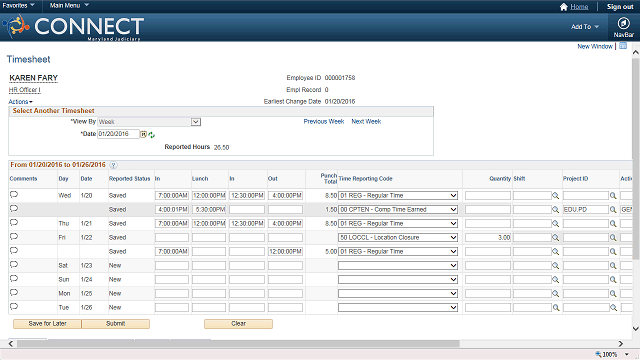Image resolution: width=640 pixels, height=360 pixels.
Task: Look up Project ID on EDU.PD row
Action: pyautogui.click(x=613, y=210)
